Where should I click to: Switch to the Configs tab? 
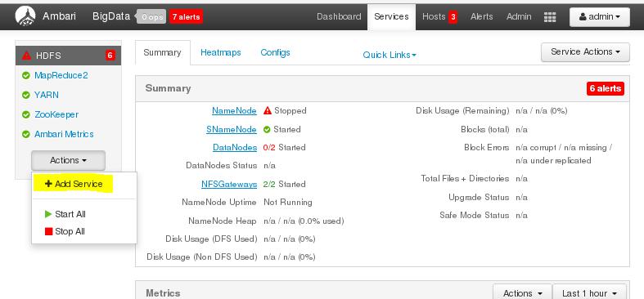275,52
